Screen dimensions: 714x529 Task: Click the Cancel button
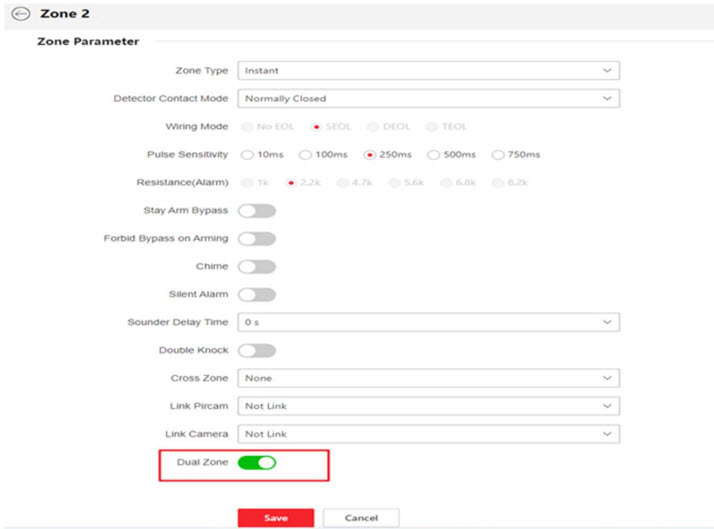tap(361, 518)
